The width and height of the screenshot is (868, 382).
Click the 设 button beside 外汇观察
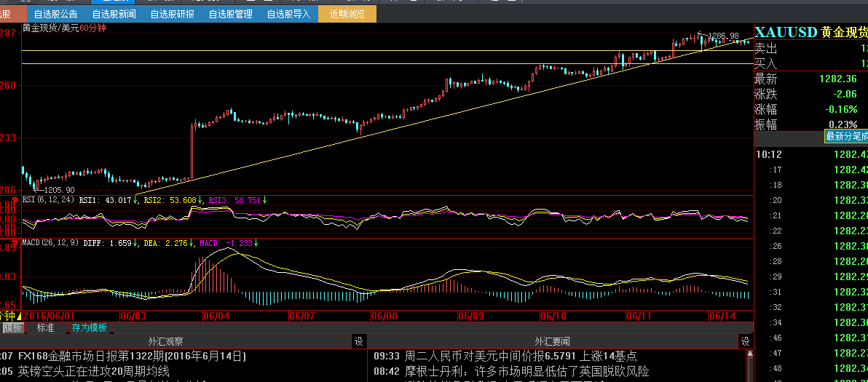[358, 342]
